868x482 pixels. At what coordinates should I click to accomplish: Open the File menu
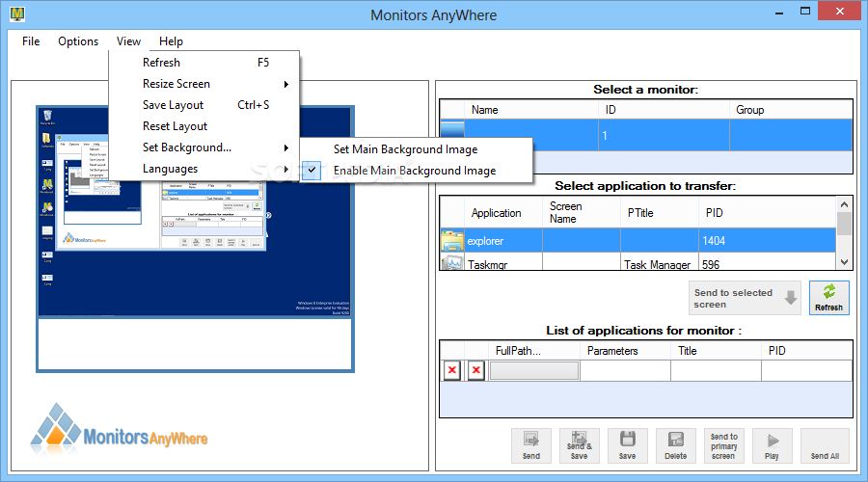(x=31, y=41)
